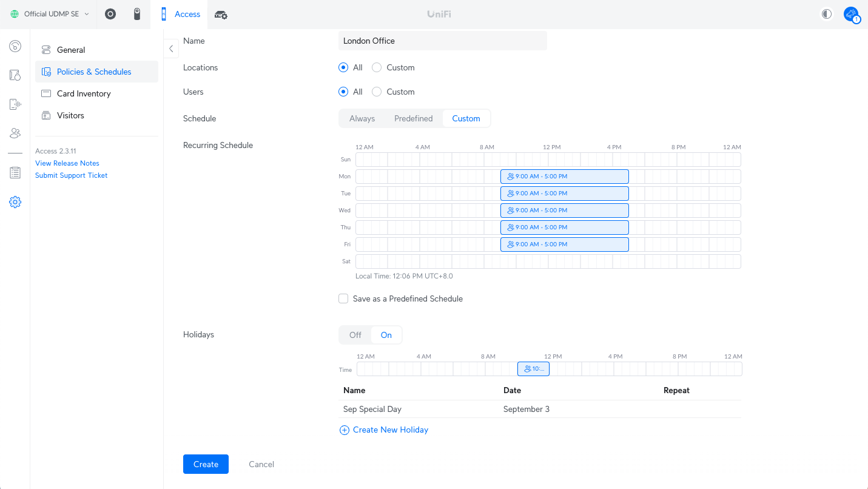
Task: Edit the Name field London Office
Action: [443, 41]
